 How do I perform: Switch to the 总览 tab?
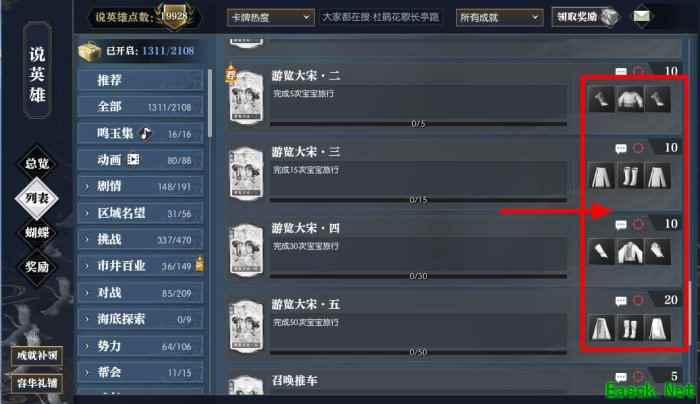(37, 163)
